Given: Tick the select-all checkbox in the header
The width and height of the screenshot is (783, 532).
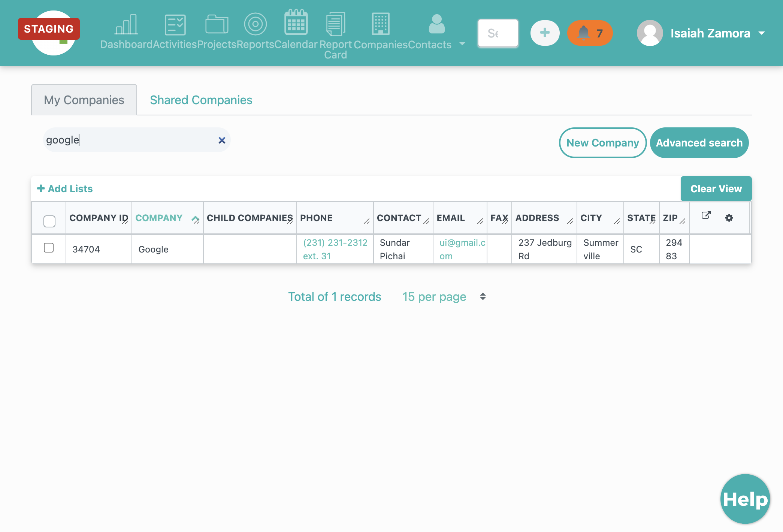Looking at the screenshot, I should pos(49,221).
